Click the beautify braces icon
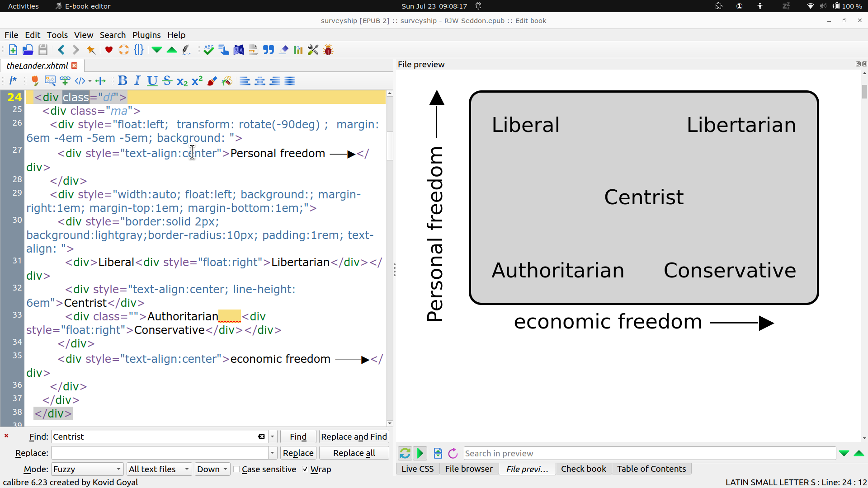Viewport: 868px width, 488px height. [x=139, y=50]
